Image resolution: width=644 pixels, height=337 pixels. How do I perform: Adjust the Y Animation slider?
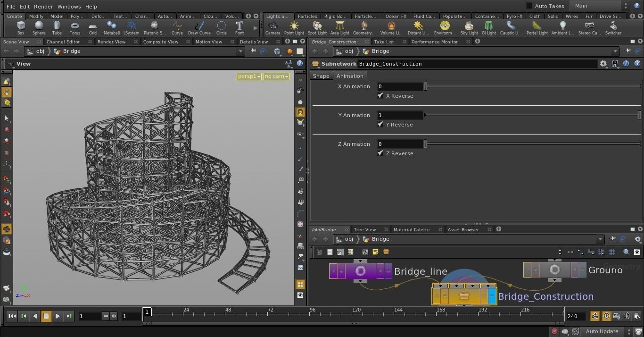pos(532,115)
